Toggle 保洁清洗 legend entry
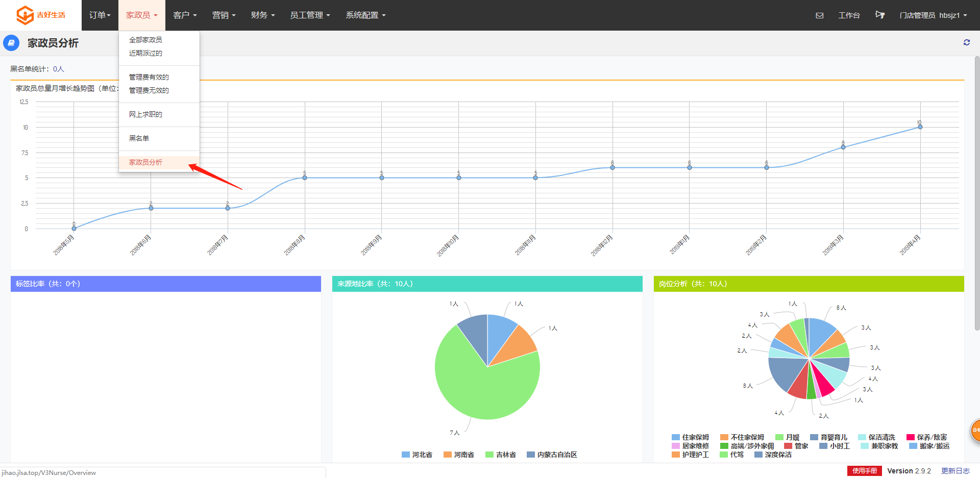This screenshot has width=980, height=478. (876, 437)
